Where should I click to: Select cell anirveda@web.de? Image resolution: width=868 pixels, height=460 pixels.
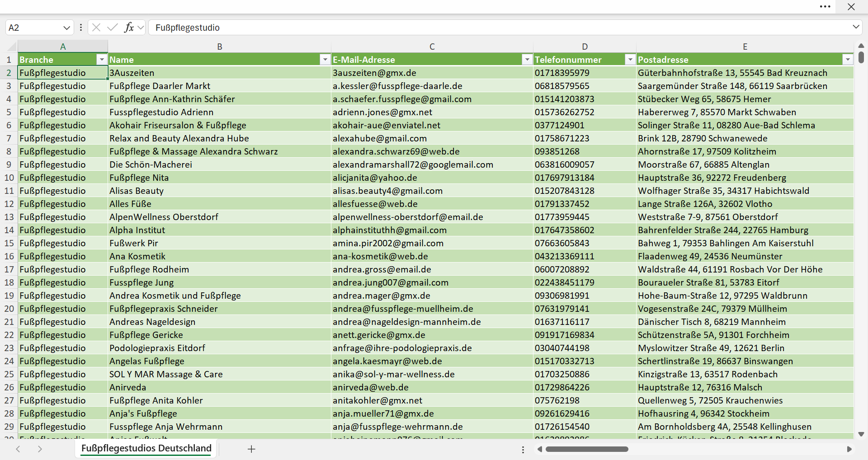(x=432, y=387)
